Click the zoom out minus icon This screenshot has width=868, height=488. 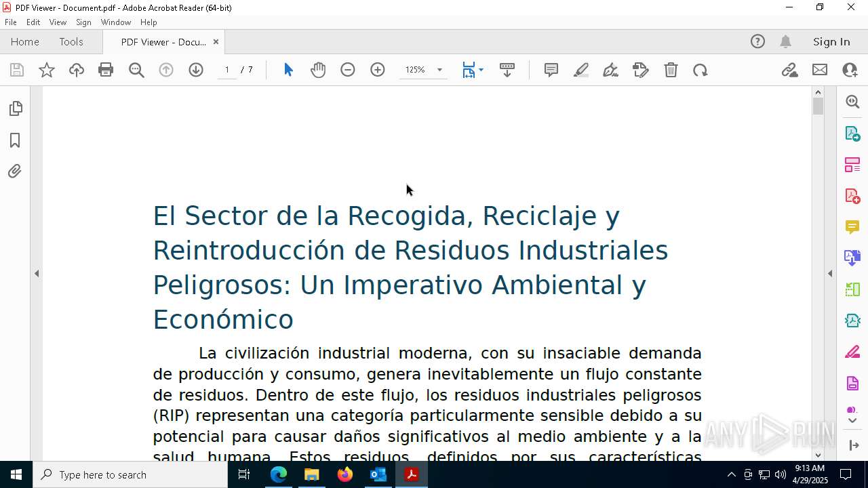point(348,70)
